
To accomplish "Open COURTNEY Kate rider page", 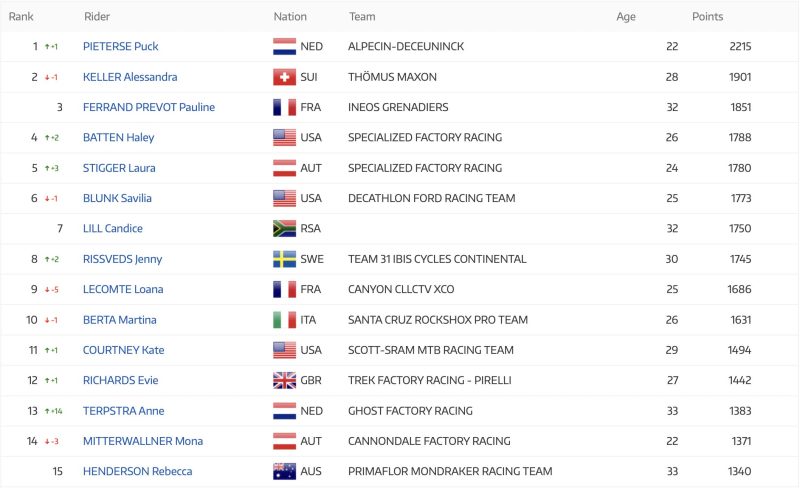I will [123, 350].
